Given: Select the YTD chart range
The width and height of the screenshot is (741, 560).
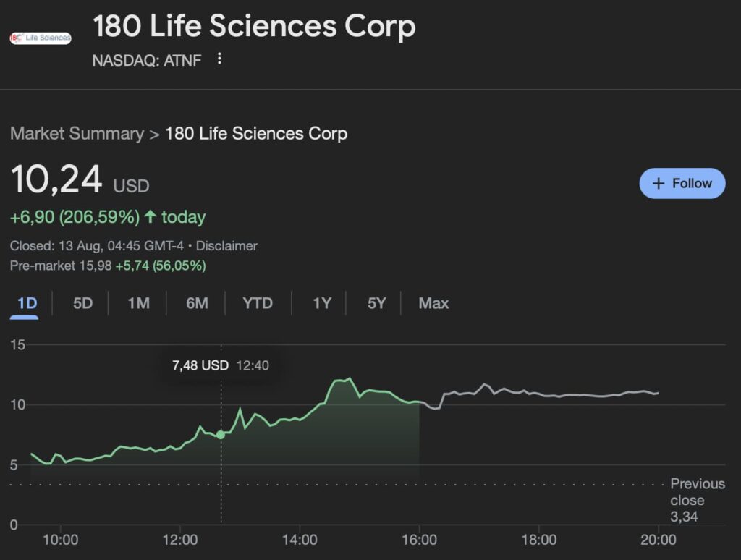Looking at the screenshot, I should [x=258, y=303].
